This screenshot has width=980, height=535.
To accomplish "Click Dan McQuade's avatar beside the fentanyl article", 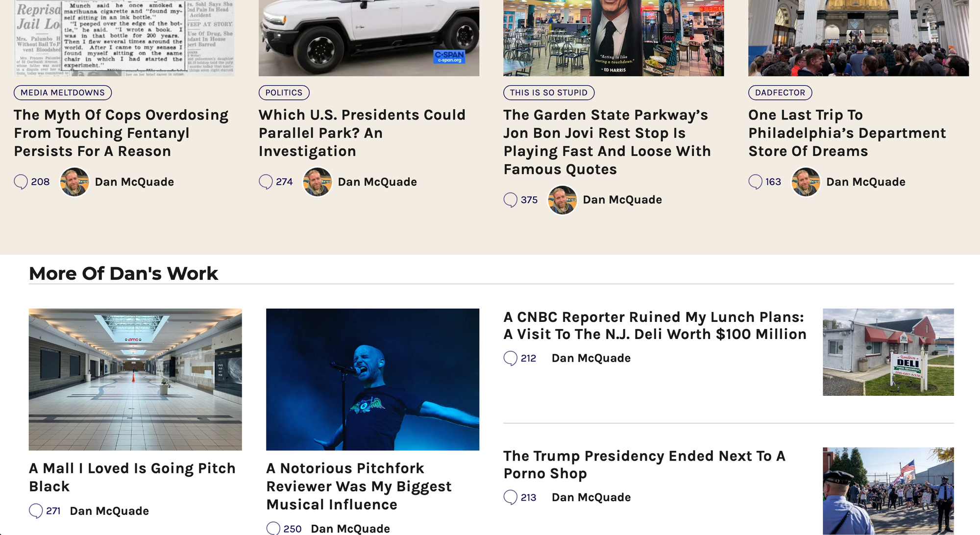I will (x=74, y=182).
